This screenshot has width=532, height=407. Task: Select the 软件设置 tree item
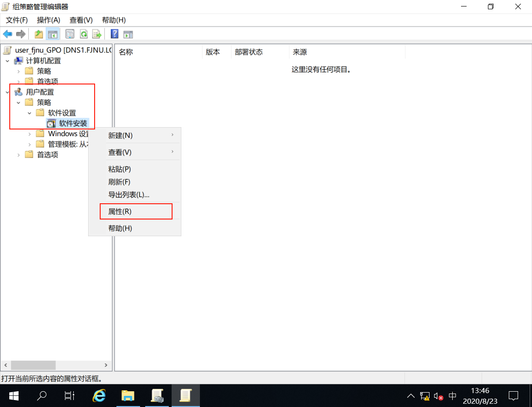point(62,113)
